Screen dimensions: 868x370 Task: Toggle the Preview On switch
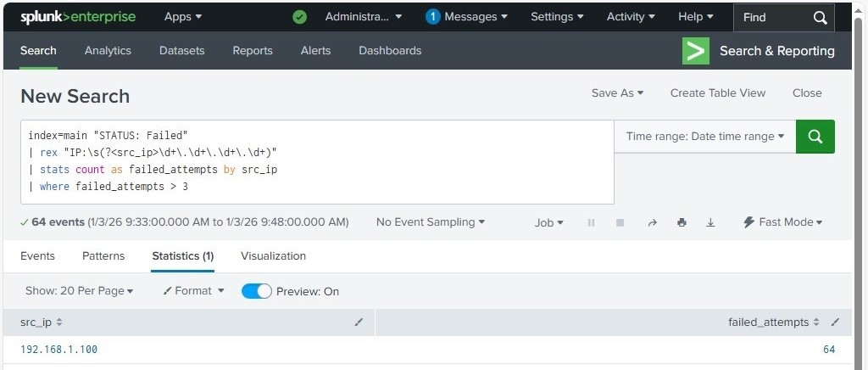pyautogui.click(x=257, y=291)
